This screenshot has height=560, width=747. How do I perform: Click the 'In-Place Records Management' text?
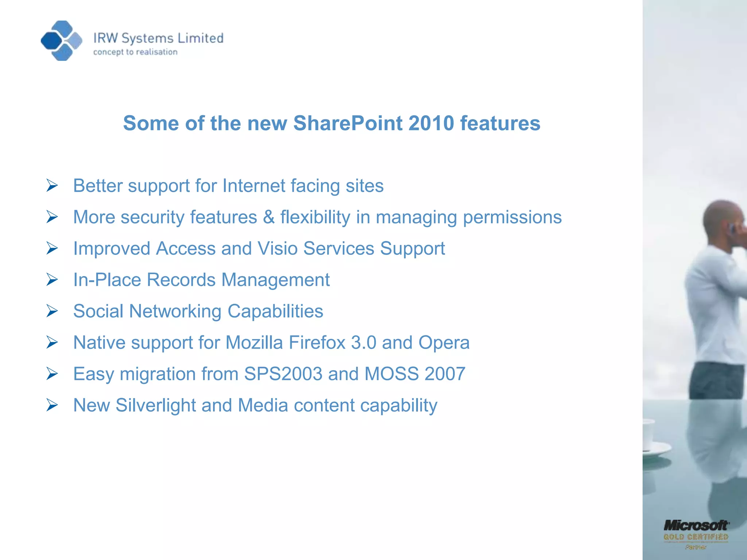point(201,280)
